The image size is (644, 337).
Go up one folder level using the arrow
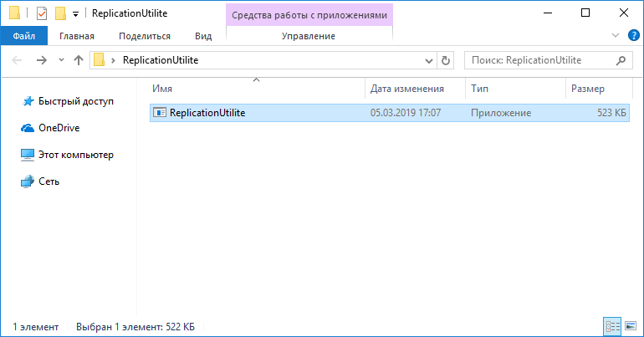(x=79, y=60)
